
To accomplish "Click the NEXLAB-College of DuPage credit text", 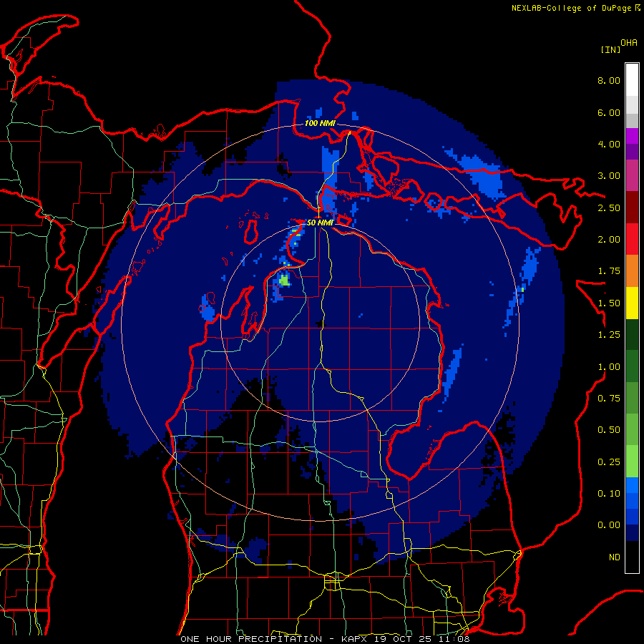I will pyautogui.click(x=575, y=8).
